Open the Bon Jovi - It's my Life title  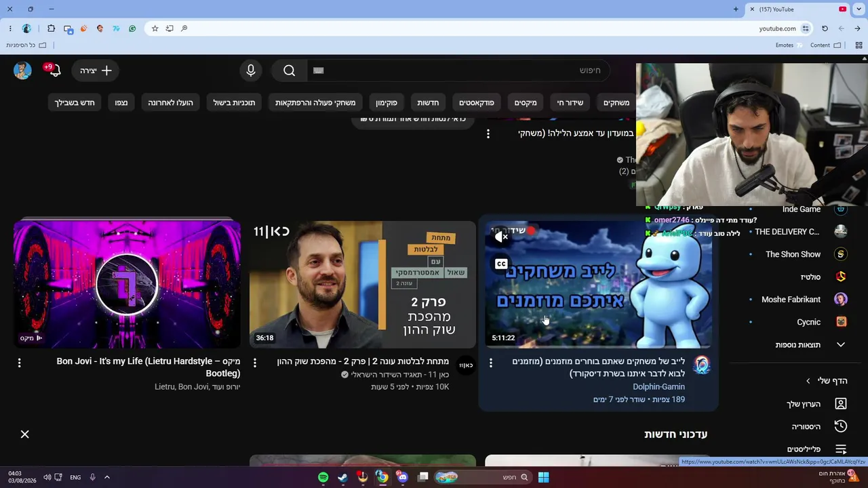(x=149, y=367)
